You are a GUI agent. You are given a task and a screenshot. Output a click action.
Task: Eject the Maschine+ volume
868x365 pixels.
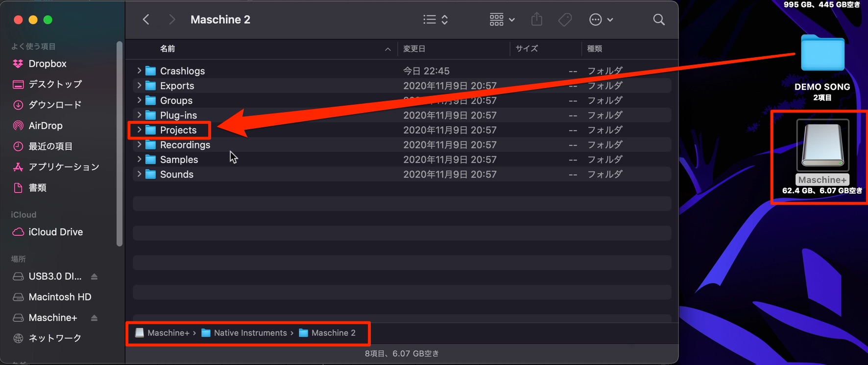[x=94, y=318]
